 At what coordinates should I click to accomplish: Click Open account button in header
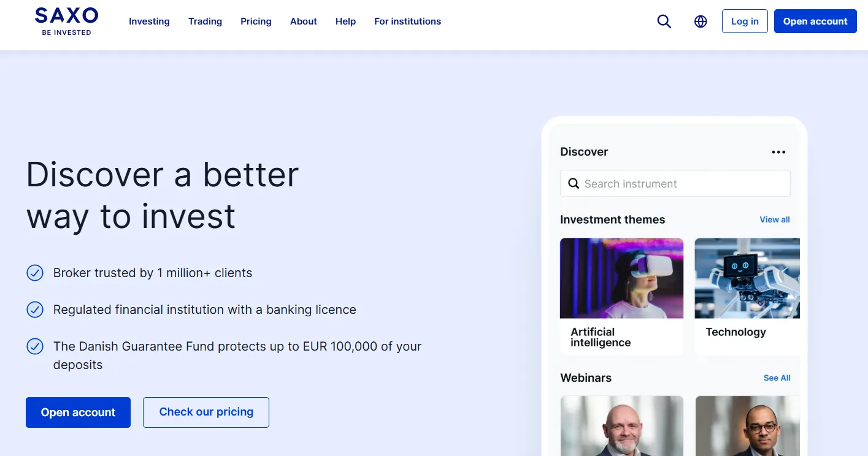click(815, 21)
